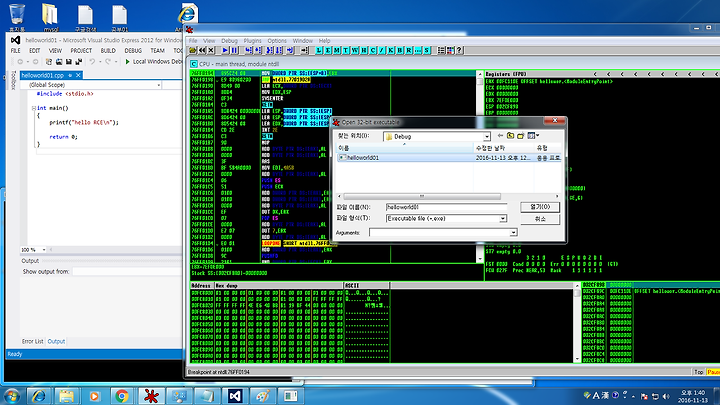Image resolution: width=720 pixels, height=405 pixels.
Task: Open Chrome from the taskbar
Action: click(x=122, y=396)
